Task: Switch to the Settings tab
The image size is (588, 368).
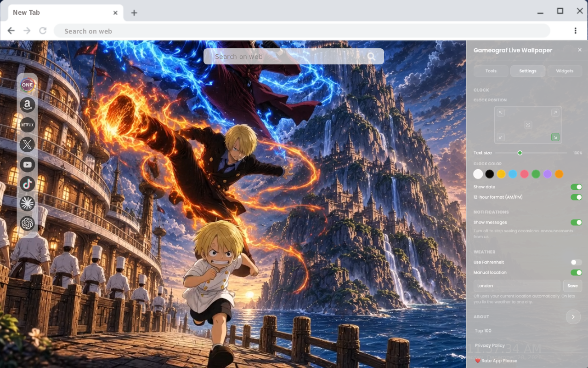Action: click(528, 71)
